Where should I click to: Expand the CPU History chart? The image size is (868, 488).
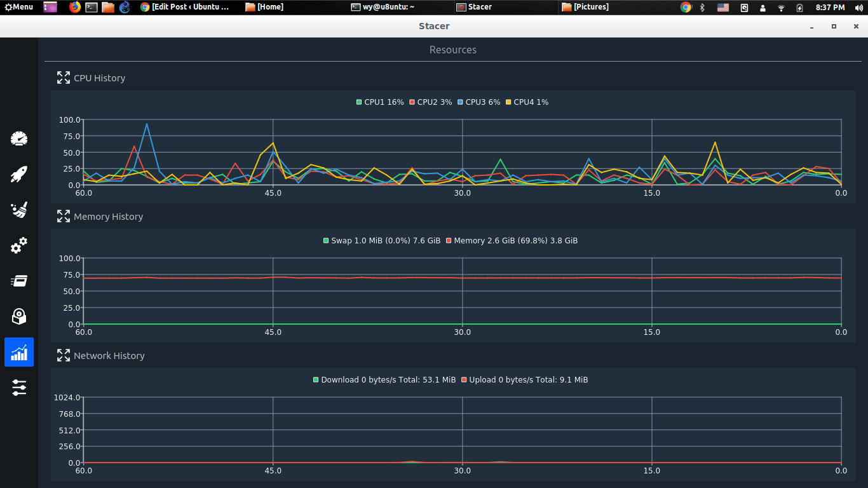(x=64, y=78)
